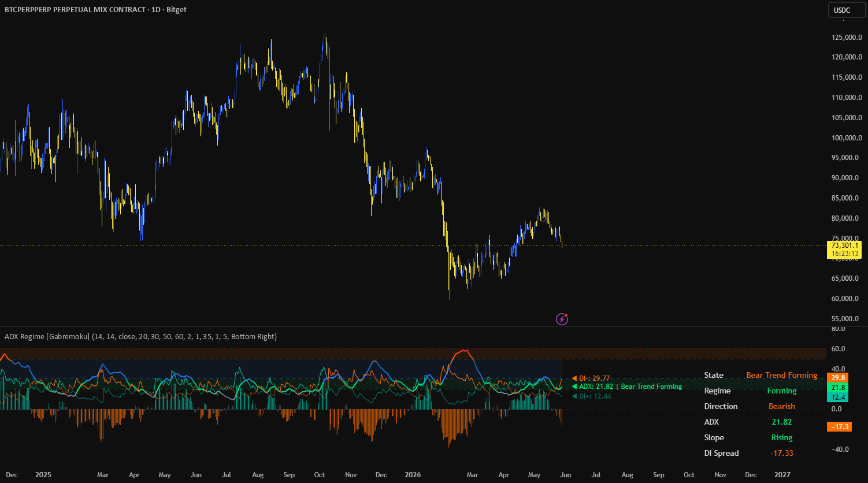Click the Direction row label
This screenshot has width=868, height=483.
point(721,407)
